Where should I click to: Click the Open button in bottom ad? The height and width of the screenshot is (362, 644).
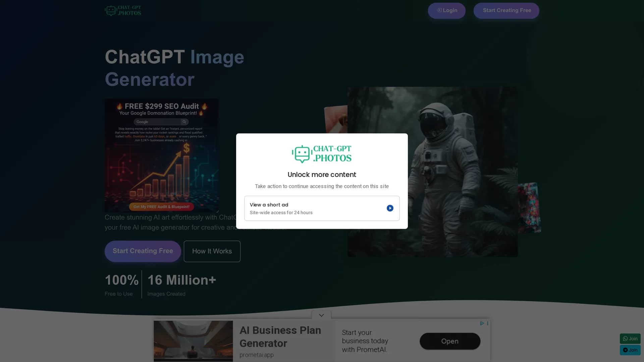pos(450,341)
